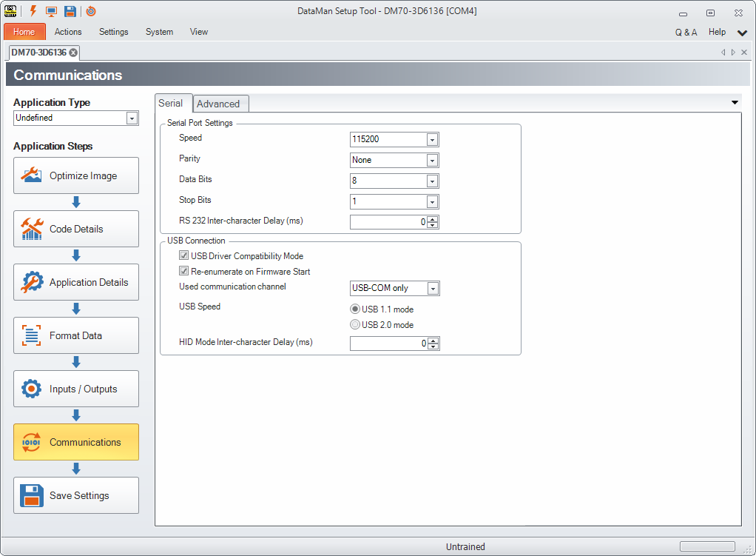Viewport: 756px width, 556px height.
Task: Toggle USB Driver Compatibility Mode checkbox
Action: pos(184,256)
